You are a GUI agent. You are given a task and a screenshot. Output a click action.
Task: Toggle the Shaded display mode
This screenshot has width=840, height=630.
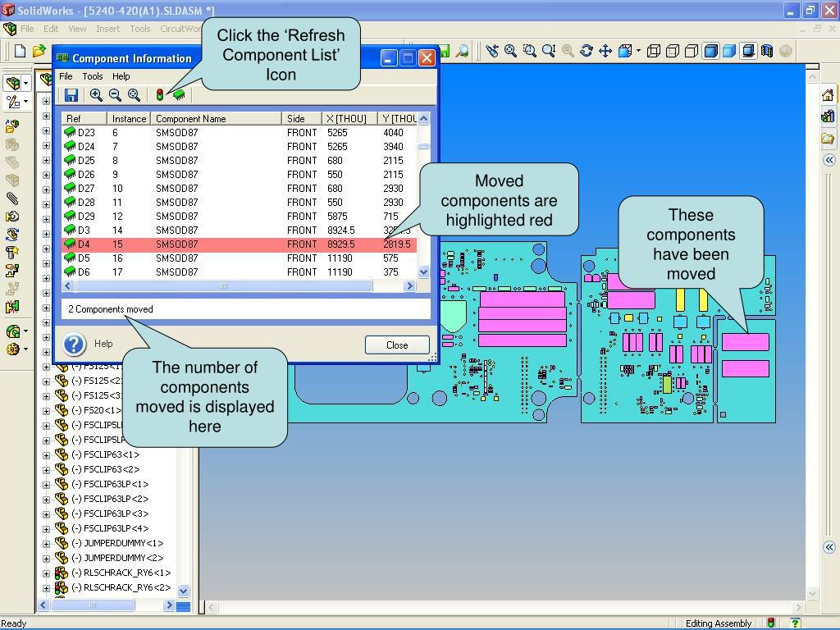pyautogui.click(x=729, y=51)
